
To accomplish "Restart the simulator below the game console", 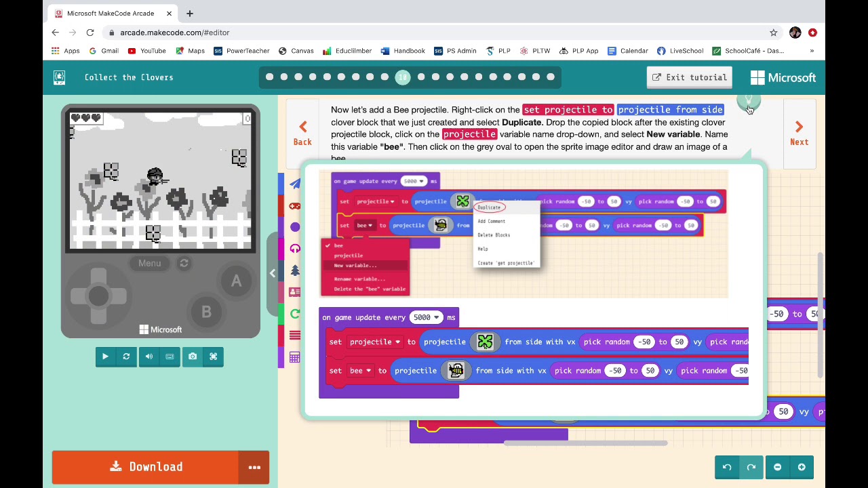I will [x=126, y=357].
